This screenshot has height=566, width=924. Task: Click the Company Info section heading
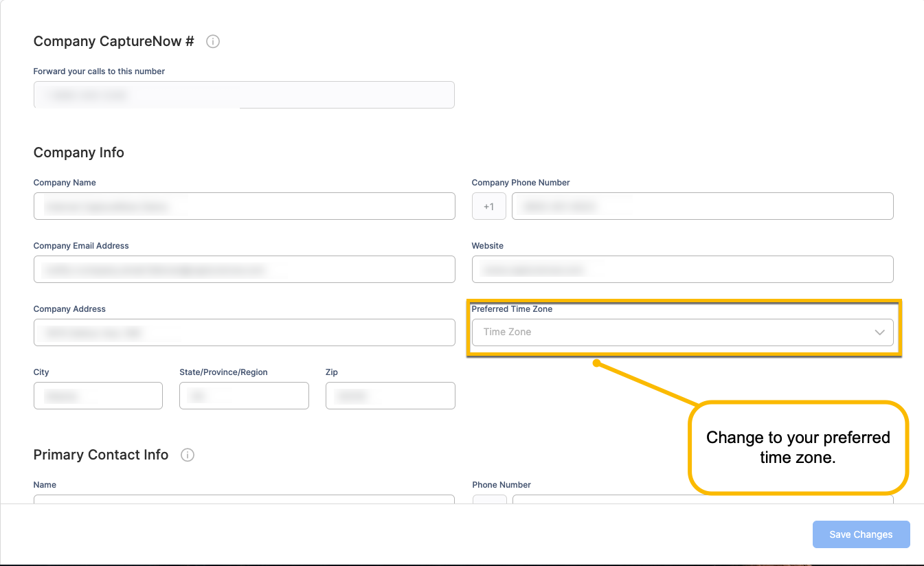click(79, 152)
